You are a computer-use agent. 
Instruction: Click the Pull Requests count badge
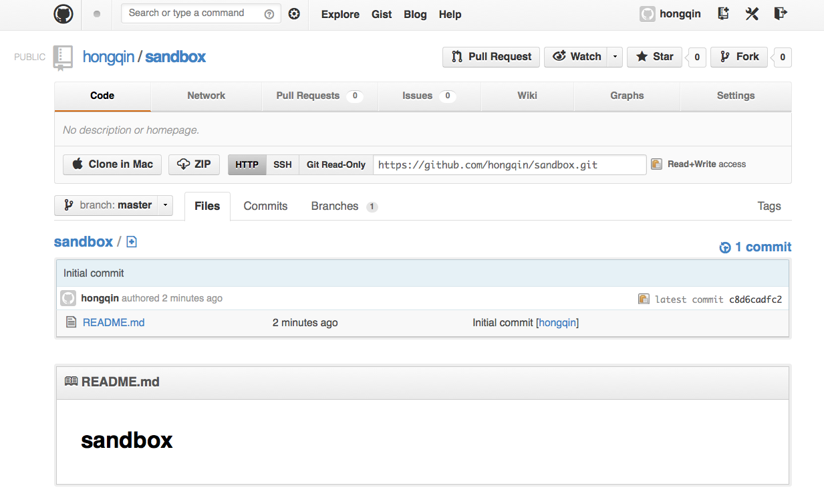(x=355, y=96)
